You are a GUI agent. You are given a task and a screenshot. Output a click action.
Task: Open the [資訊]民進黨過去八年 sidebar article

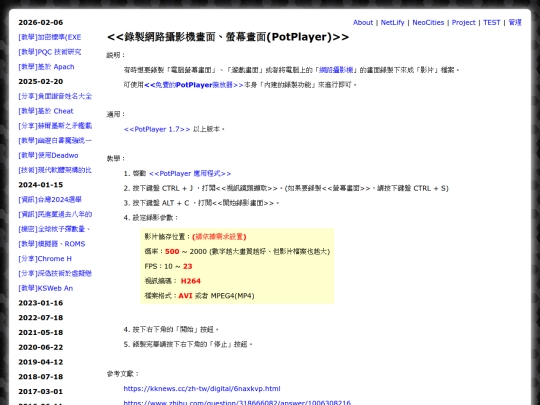[55, 215]
